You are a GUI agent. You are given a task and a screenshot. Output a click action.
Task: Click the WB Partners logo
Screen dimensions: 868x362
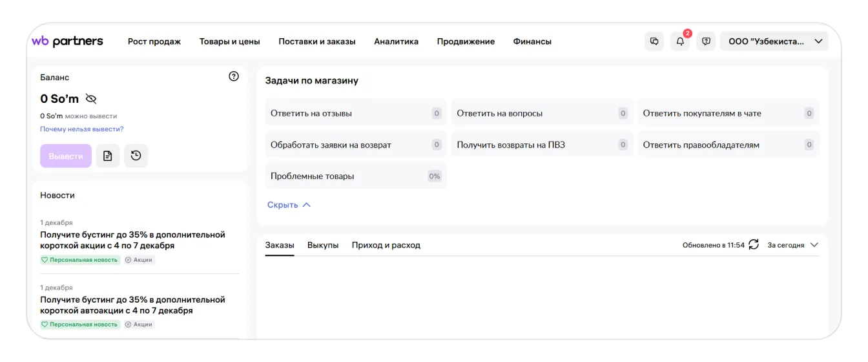coord(67,41)
